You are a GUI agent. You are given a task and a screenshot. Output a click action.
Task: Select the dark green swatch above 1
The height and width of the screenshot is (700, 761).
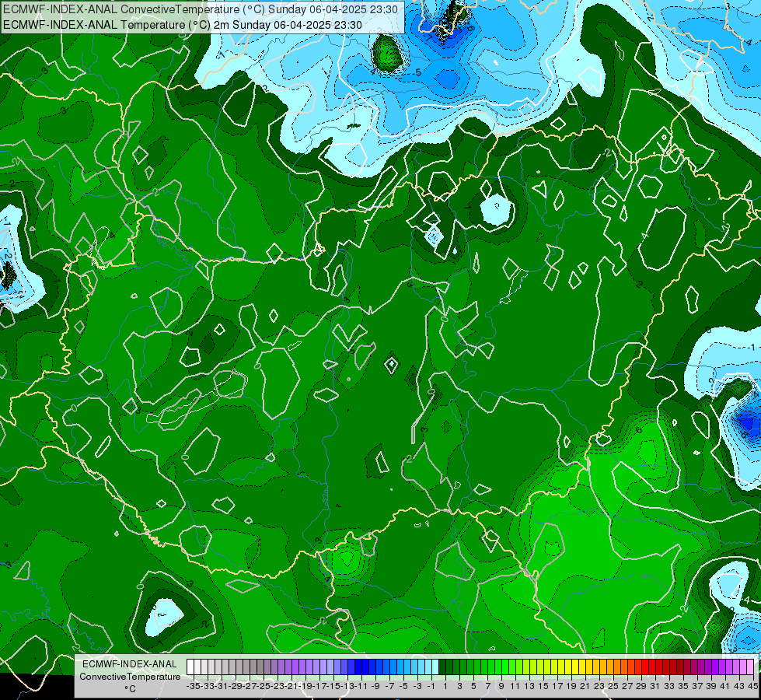point(444,667)
